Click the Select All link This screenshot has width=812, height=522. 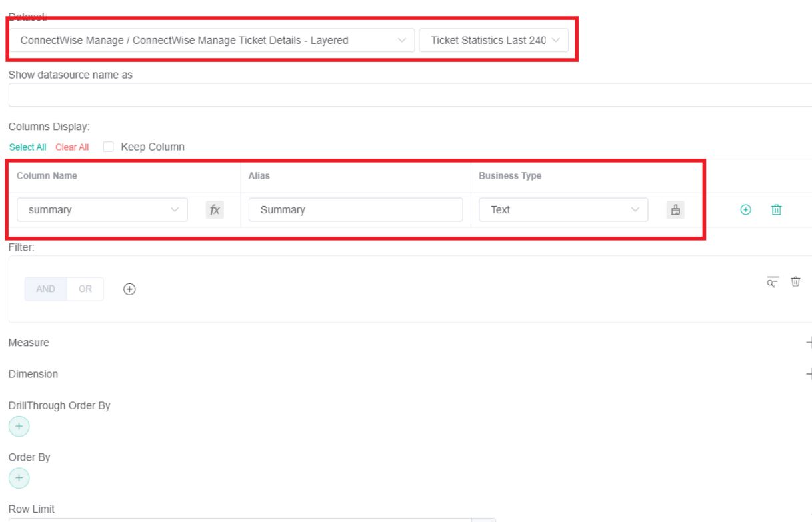coord(27,147)
